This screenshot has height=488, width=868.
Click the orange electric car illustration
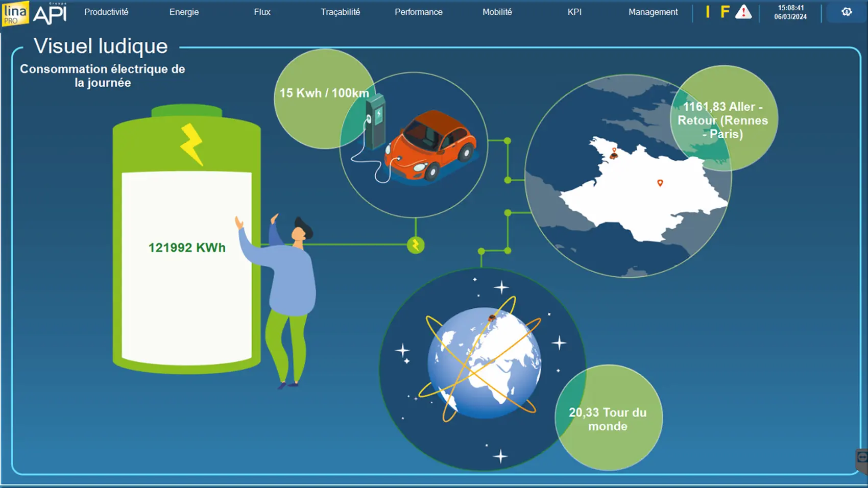coord(434,144)
